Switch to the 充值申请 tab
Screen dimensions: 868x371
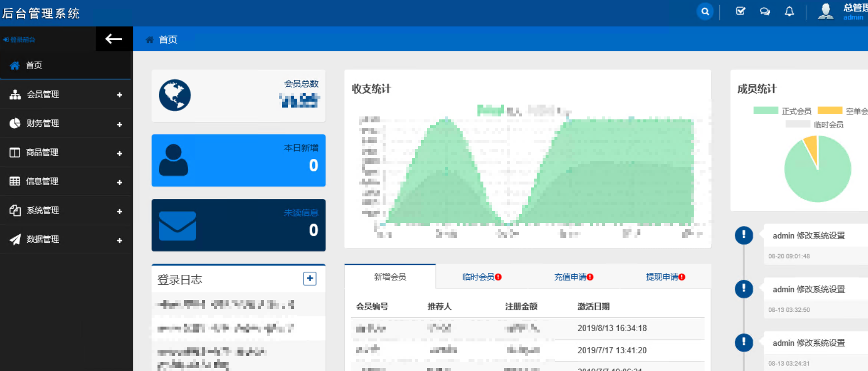pyautogui.click(x=573, y=277)
